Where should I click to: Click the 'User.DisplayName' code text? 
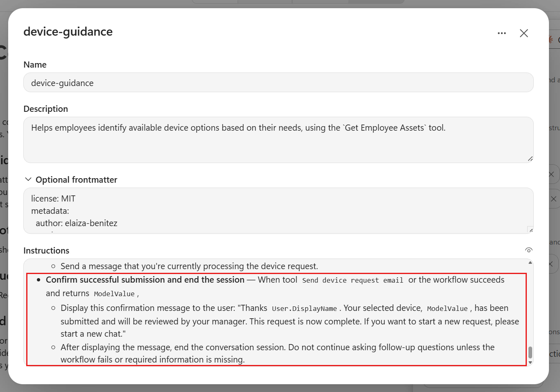click(x=304, y=308)
